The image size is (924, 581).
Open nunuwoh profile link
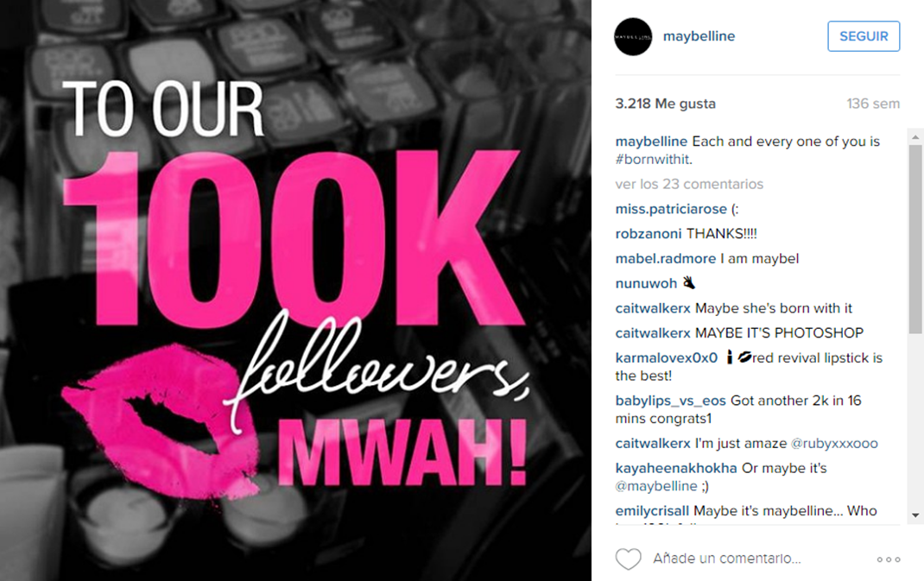coord(646,283)
